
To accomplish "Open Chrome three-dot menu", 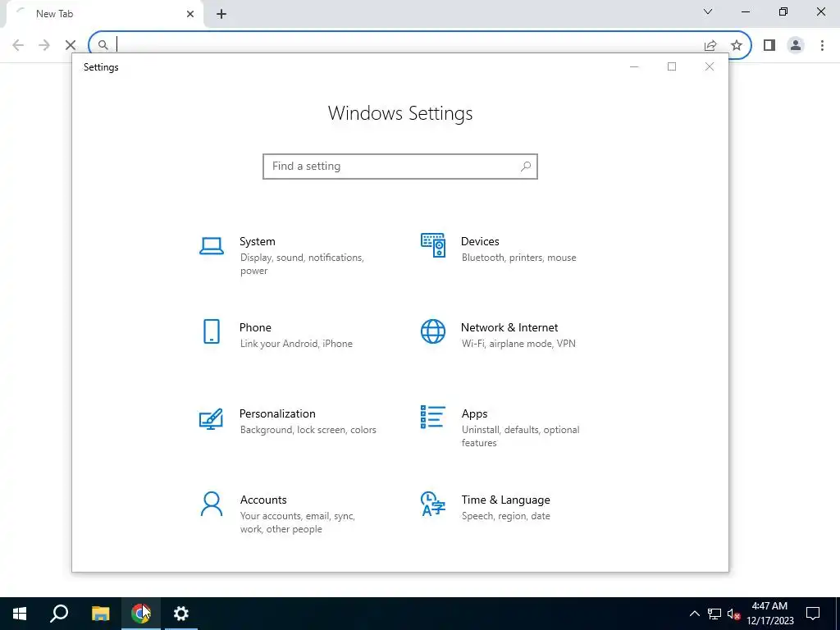I will [822, 45].
